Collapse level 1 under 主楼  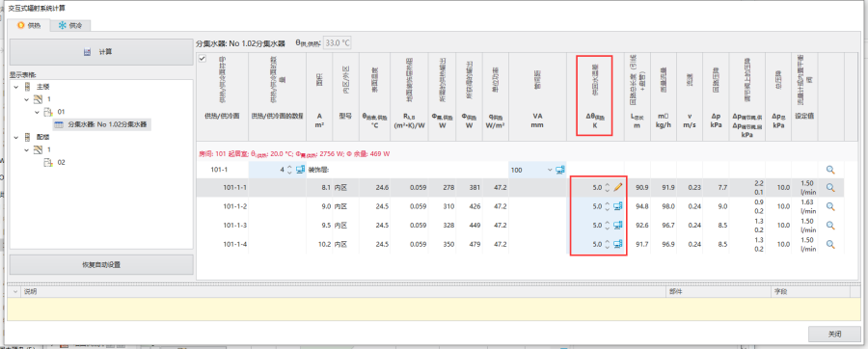pyautogui.click(x=27, y=99)
